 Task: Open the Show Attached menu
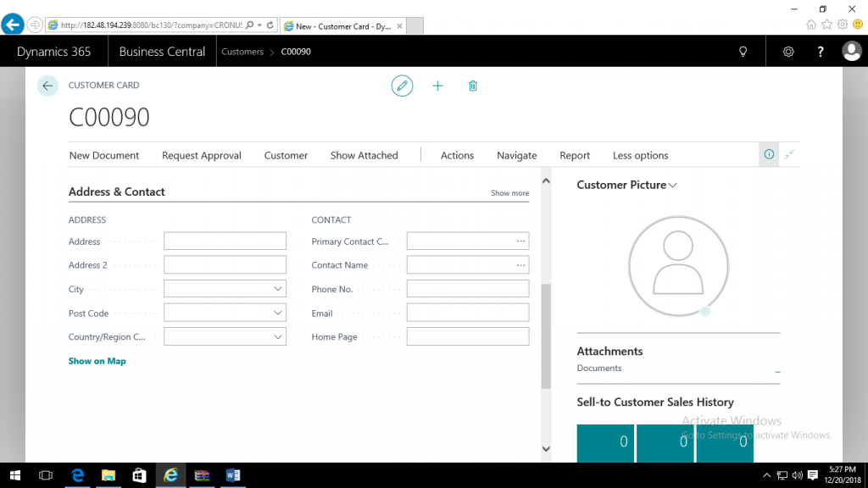(x=364, y=156)
